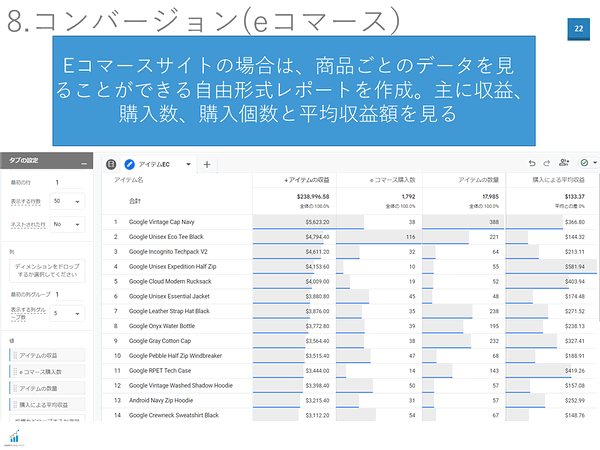Click the total purchases 1,792 cell

coord(379,201)
